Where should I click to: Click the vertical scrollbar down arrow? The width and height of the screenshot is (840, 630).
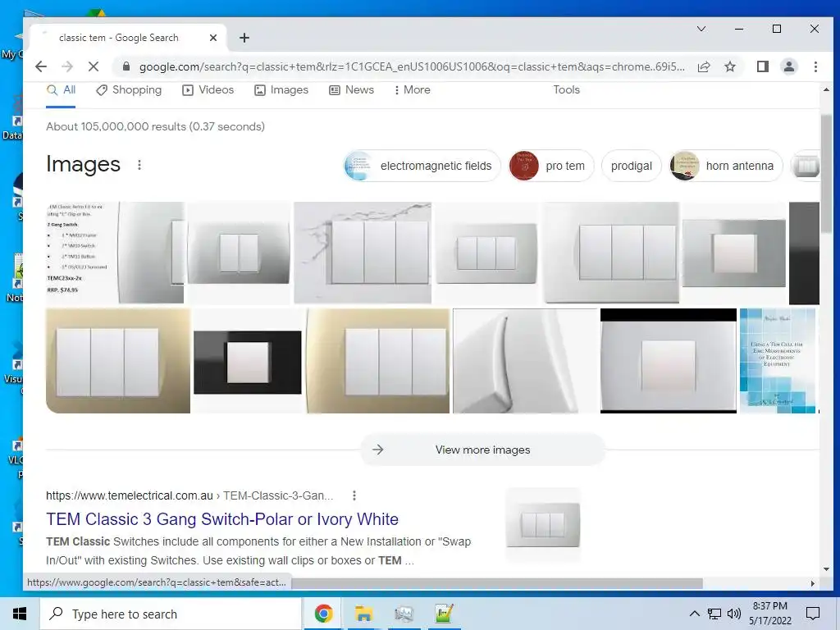coord(826,569)
